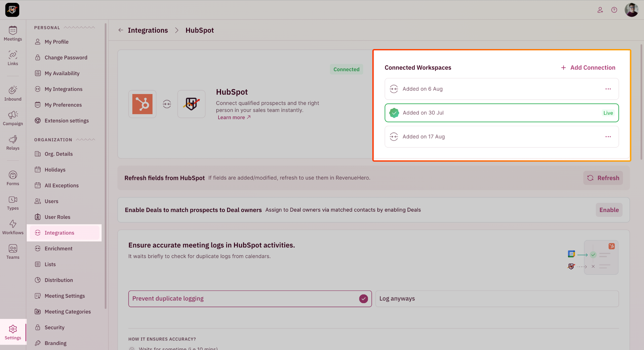Open options menu for Added on 6 Aug
The width and height of the screenshot is (644, 350).
[608, 89]
